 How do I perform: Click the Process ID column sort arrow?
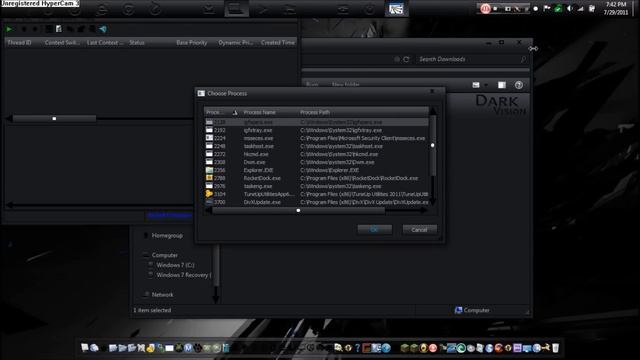(x=235, y=112)
